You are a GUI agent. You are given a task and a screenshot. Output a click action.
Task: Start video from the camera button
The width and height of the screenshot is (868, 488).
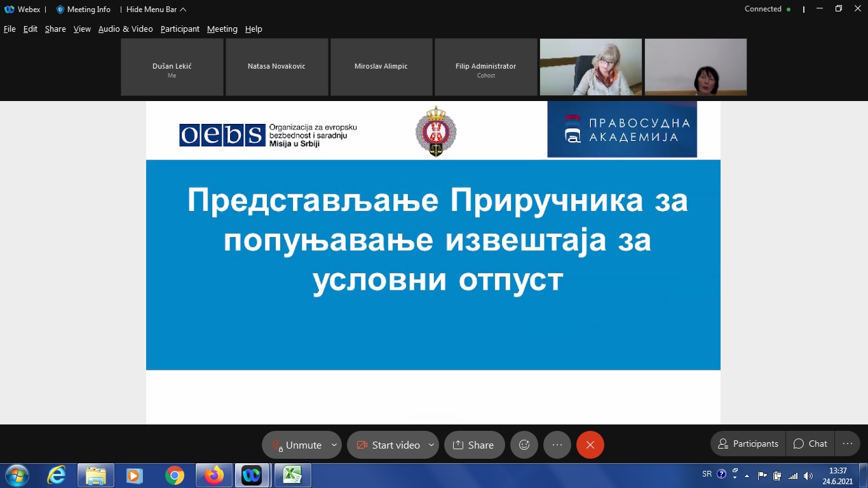(x=388, y=445)
